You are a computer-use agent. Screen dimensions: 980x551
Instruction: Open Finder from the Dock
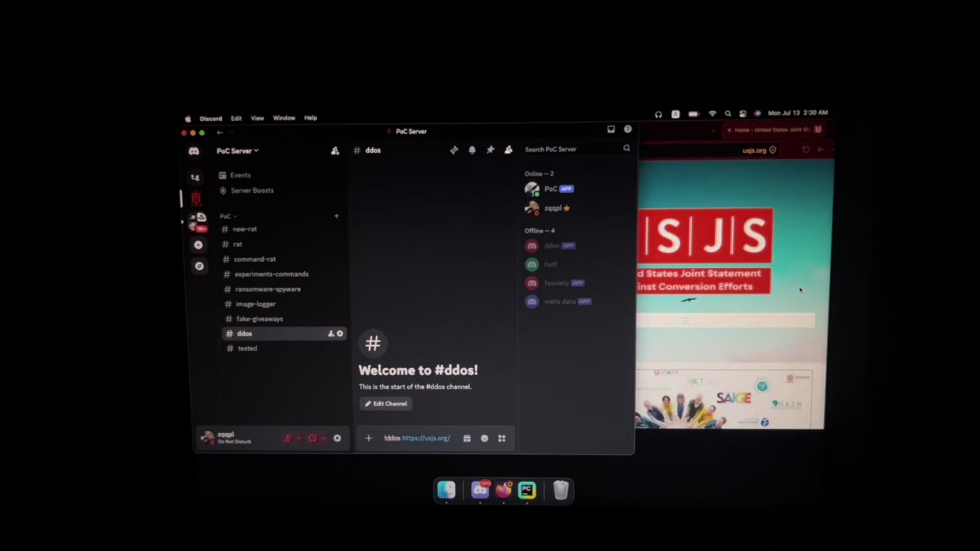pyautogui.click(x=446, y=490)
